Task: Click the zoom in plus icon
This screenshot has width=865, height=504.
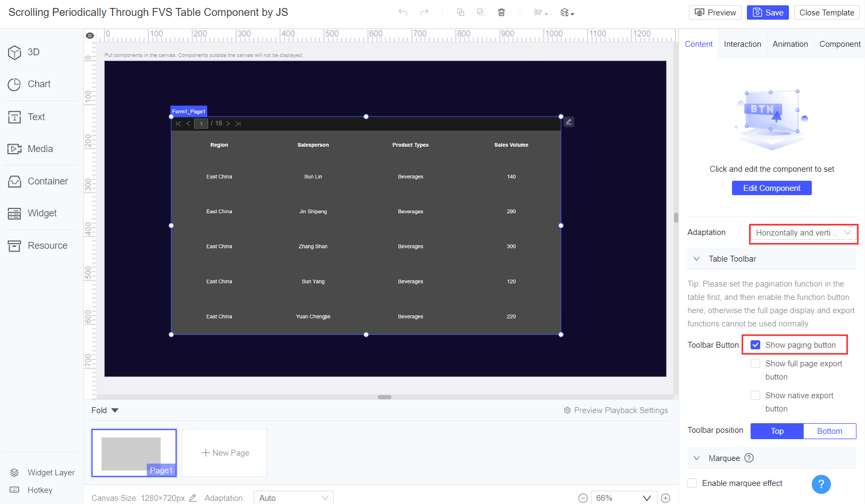Action: coord(666,498)
